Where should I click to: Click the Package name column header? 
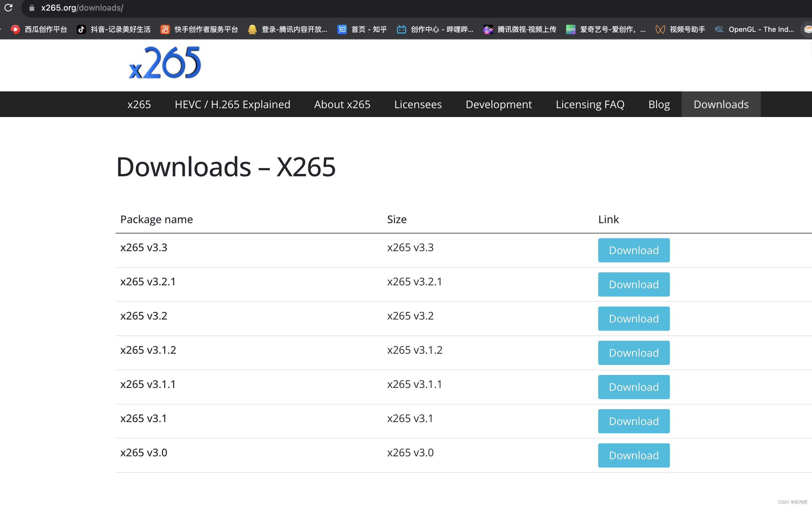[157, 219]
